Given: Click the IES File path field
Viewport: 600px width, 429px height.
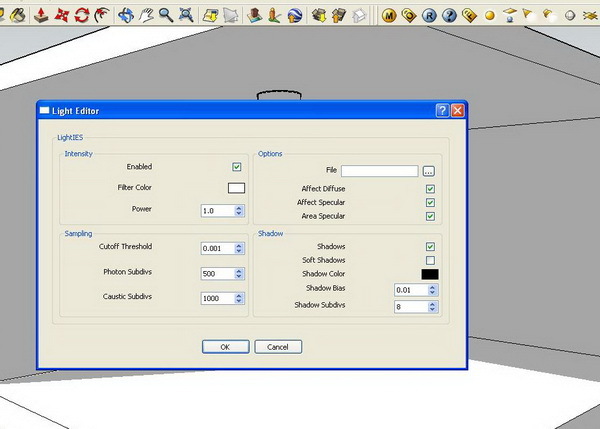Looking at the screenshot, I should 379,171.
